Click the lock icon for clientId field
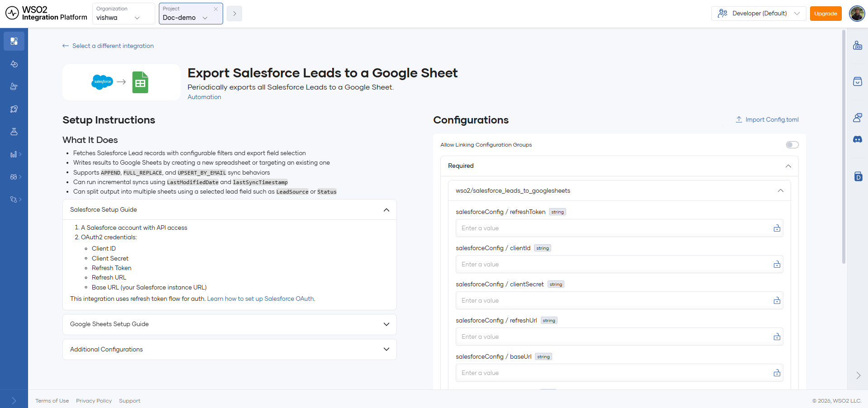868x408 pixels. [777, 265]
